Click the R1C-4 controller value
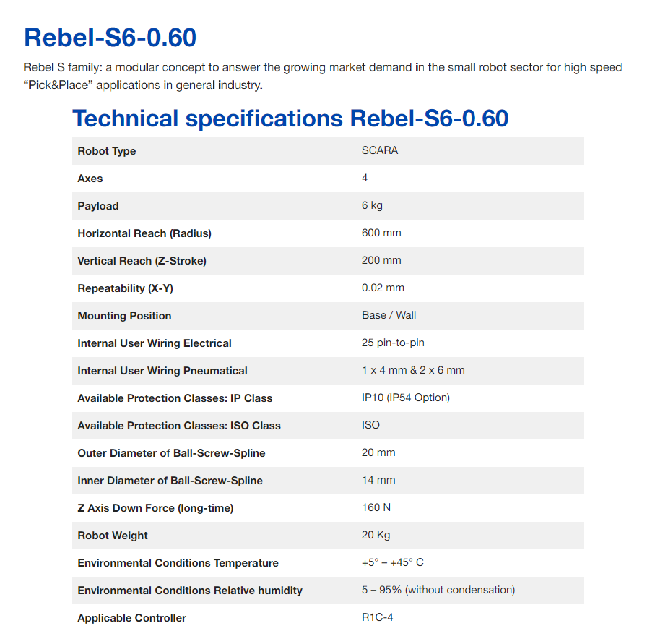Screen dimensions: 650x644 pos(377,617)
